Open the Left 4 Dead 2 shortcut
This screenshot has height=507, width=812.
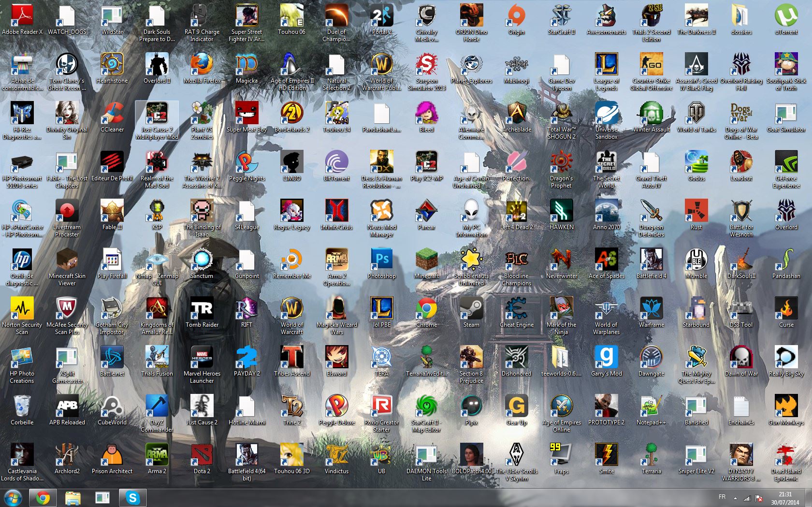(x=517, y=215)
